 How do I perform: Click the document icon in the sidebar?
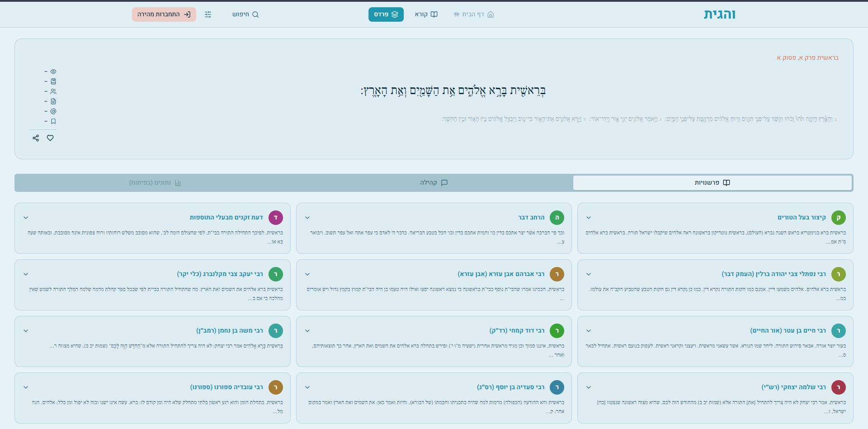click(53, 101)
